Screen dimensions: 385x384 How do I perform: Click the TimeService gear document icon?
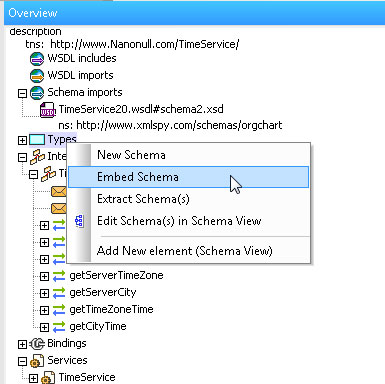(x=48, y=378)
